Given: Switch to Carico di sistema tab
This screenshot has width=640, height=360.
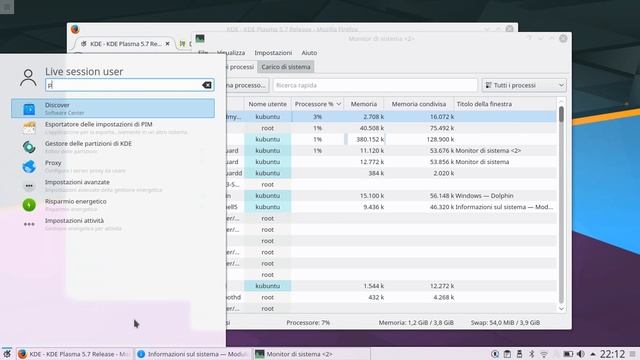Looking at the screenshot, I should [286, 67].
